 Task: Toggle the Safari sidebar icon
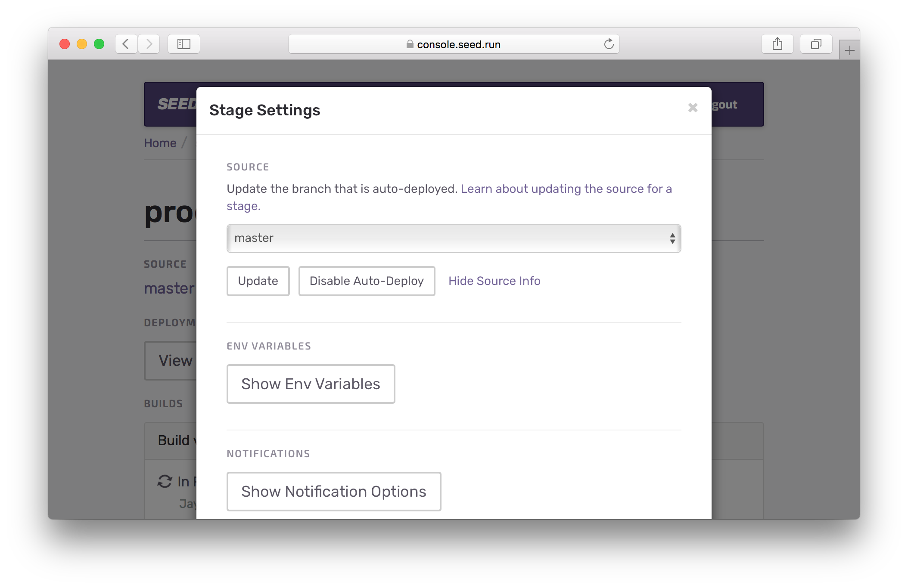[184, 44]
